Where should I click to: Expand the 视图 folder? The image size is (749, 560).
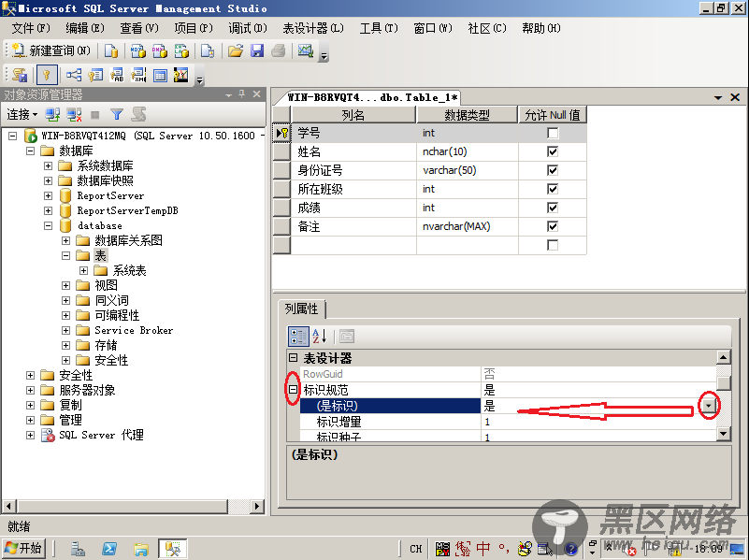pos(65,285)
